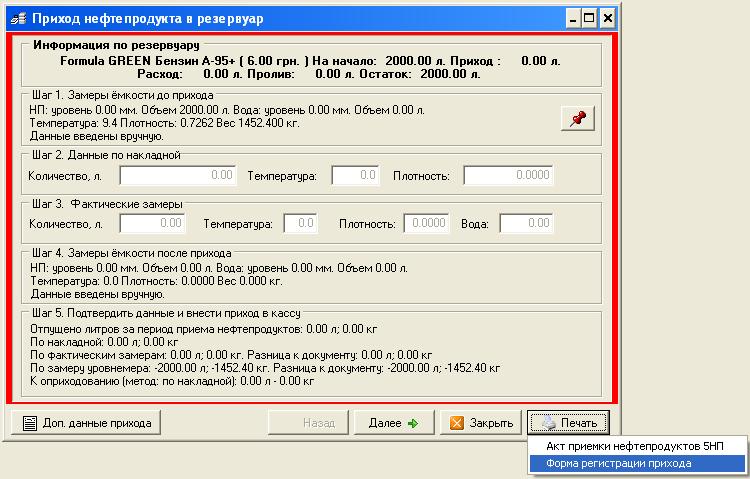Proceed with the Далее button
This screenshot has height=479, width=750.
click(394, 423)
